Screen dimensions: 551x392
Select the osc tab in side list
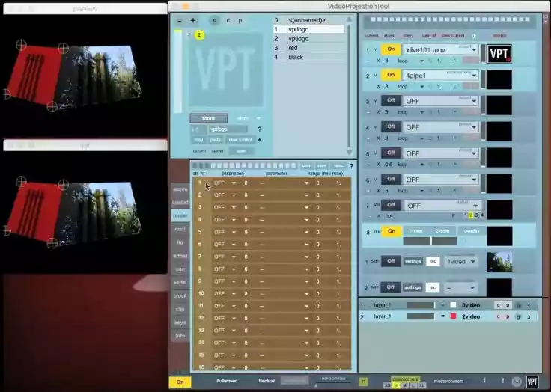pos(180,269)
